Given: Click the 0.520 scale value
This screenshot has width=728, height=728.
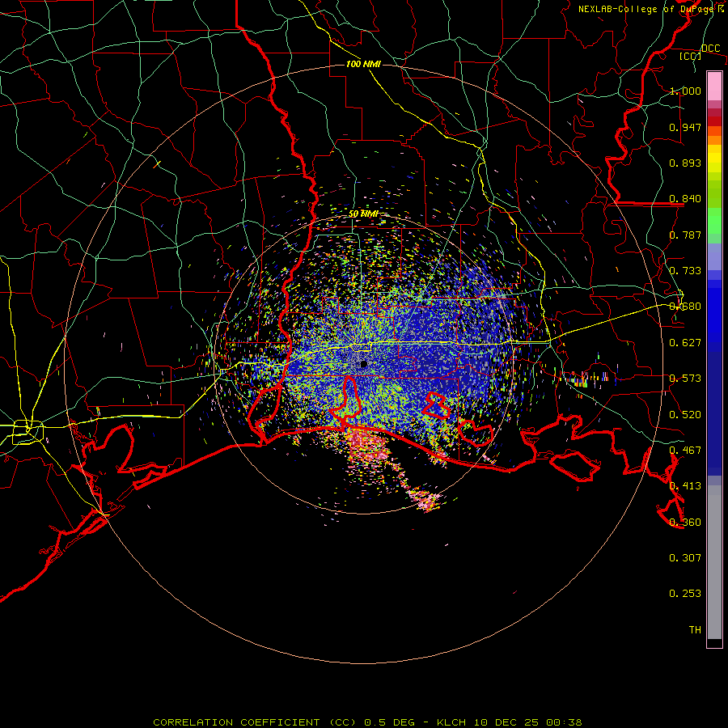Looking at the screenshot, I should point(685,415).
